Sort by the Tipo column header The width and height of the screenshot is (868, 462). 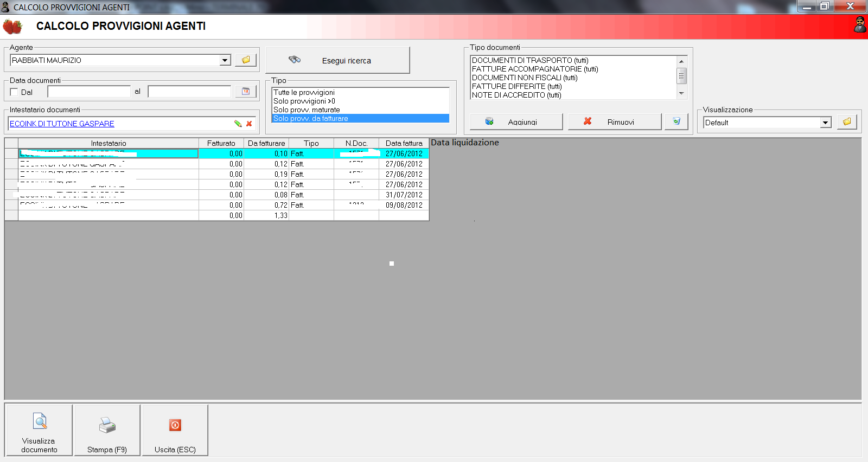click(x=311, y=143)
